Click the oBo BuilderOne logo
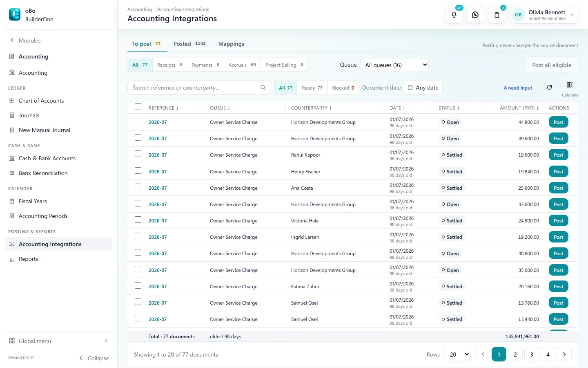Screen dimensions: 588x368 [x=15, y=15]
